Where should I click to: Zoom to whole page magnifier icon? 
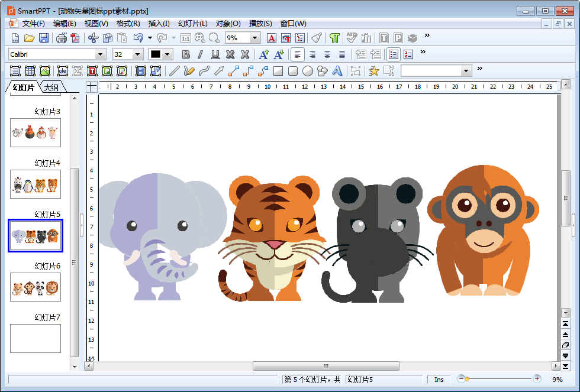coord(200,38)
